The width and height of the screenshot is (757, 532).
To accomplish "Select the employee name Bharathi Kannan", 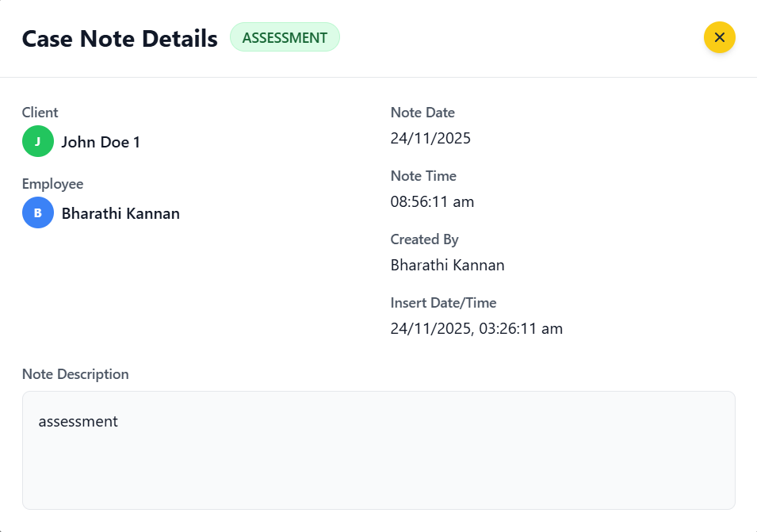I will [120, 214].
